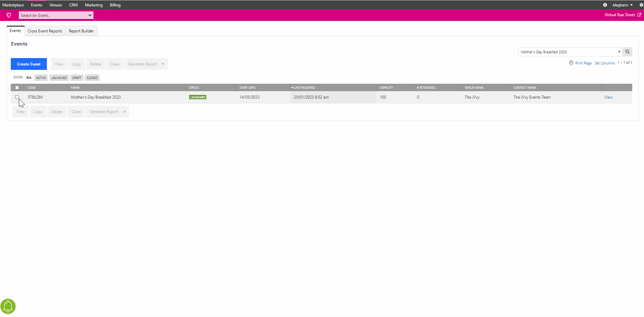Click the bottom Copy button below table

point(38,112)
